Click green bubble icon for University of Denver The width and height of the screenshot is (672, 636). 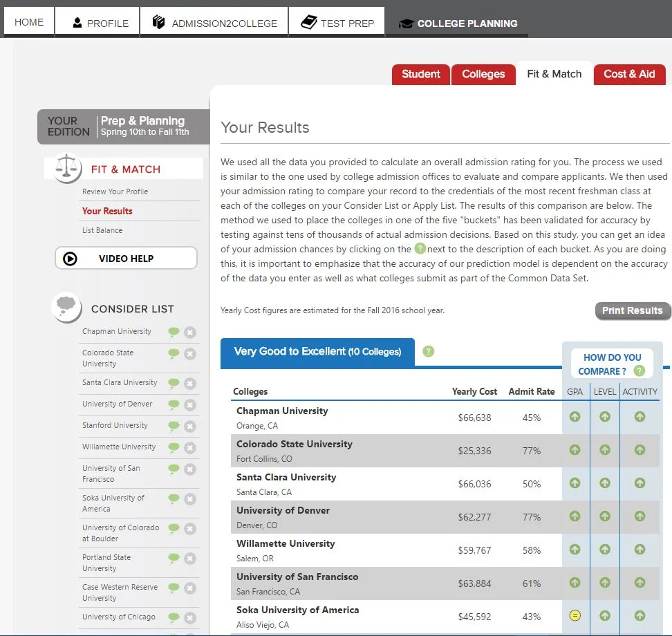[174, 404]
